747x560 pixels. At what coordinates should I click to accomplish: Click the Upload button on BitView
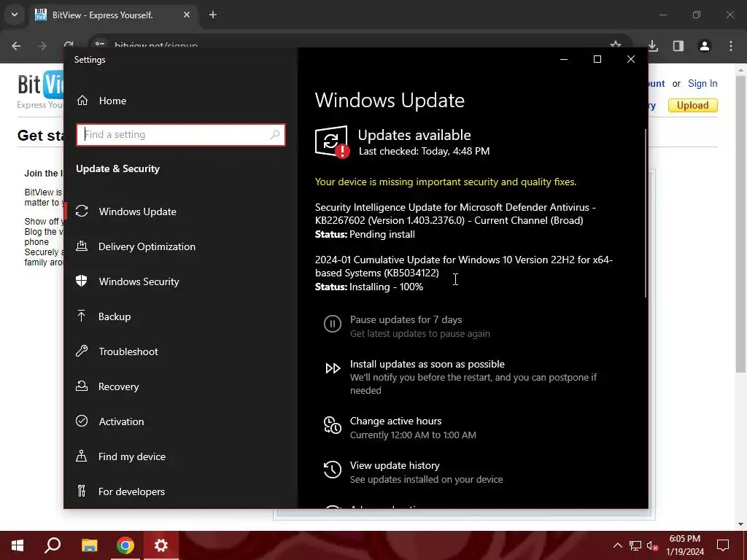(693, 105)
